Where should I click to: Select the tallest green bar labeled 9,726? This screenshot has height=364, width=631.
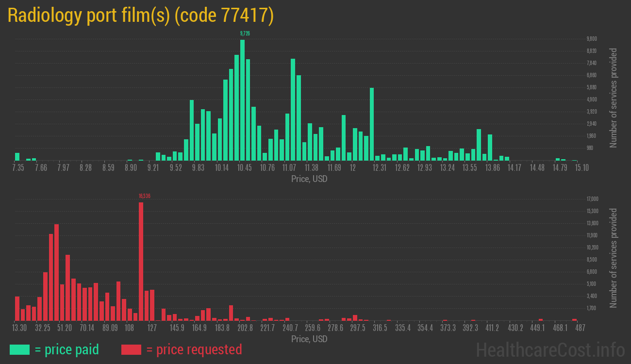pyautogui.click(x=242, y=99)
